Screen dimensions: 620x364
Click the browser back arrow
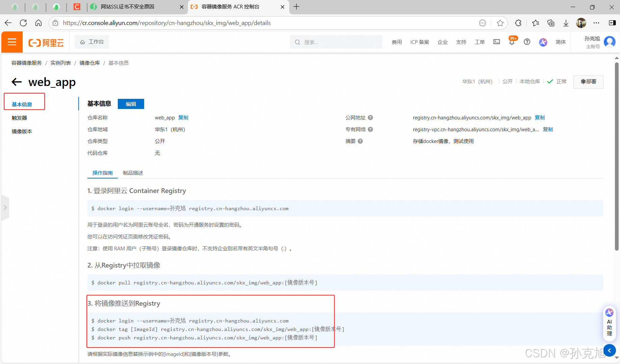(8, 23)
